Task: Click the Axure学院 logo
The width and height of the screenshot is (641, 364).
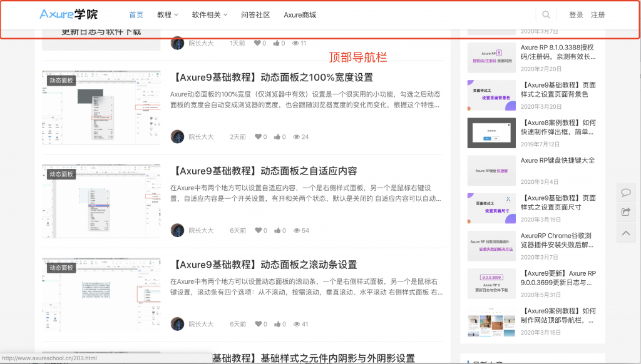Action: pyautogui.click(x=69, y=14)
